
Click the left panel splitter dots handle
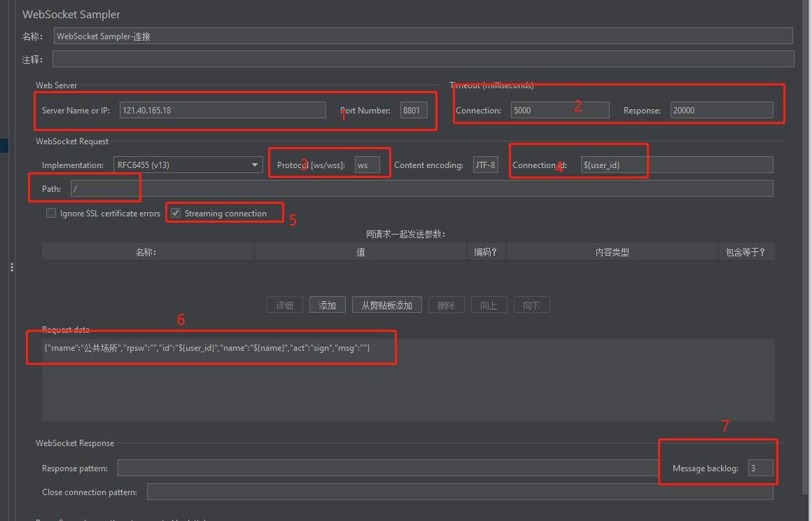pos(11,268)
